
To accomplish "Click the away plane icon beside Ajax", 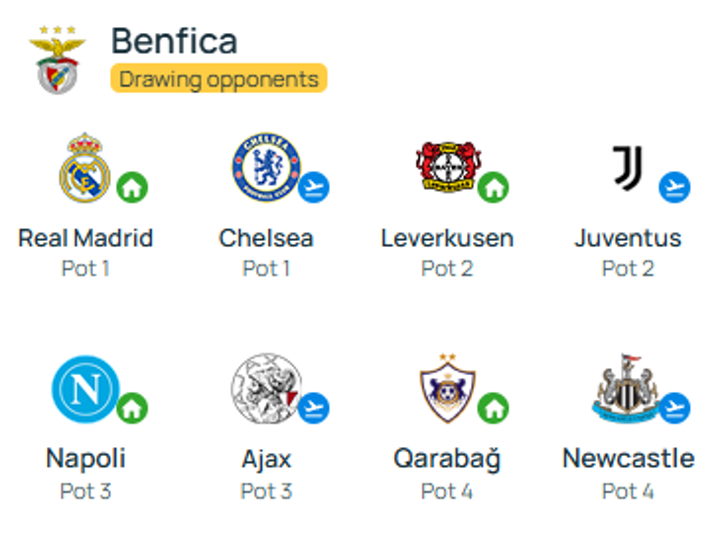I will click(x=314, y=408).
